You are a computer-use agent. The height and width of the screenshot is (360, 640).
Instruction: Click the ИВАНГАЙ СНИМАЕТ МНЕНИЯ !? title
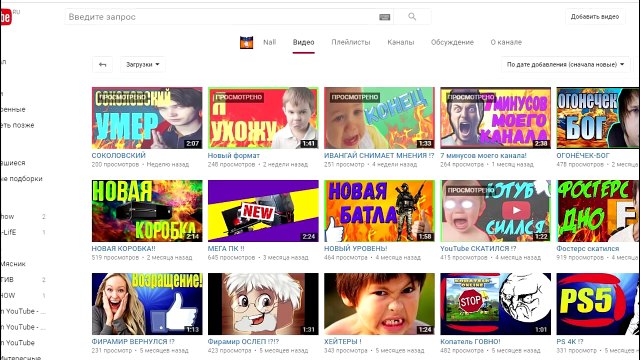379,156
